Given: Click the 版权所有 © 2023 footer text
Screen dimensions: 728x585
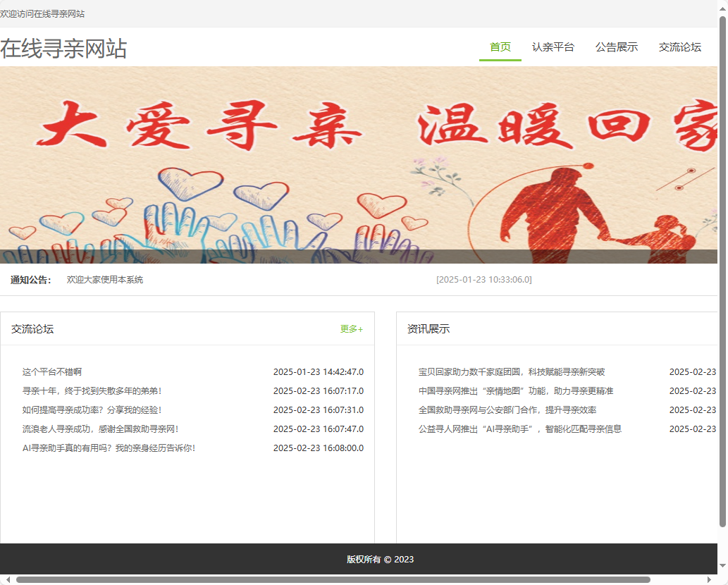Looking at the screenshot, I should click(378, 559).
